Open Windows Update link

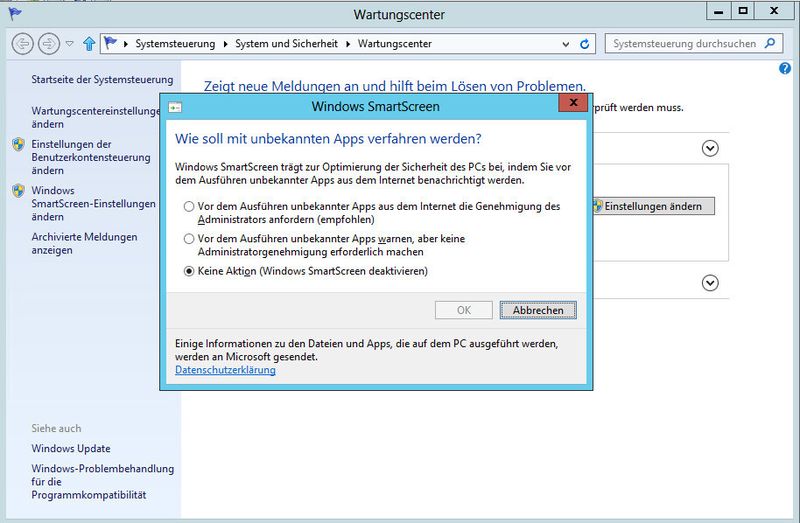(x=71, y=449)
